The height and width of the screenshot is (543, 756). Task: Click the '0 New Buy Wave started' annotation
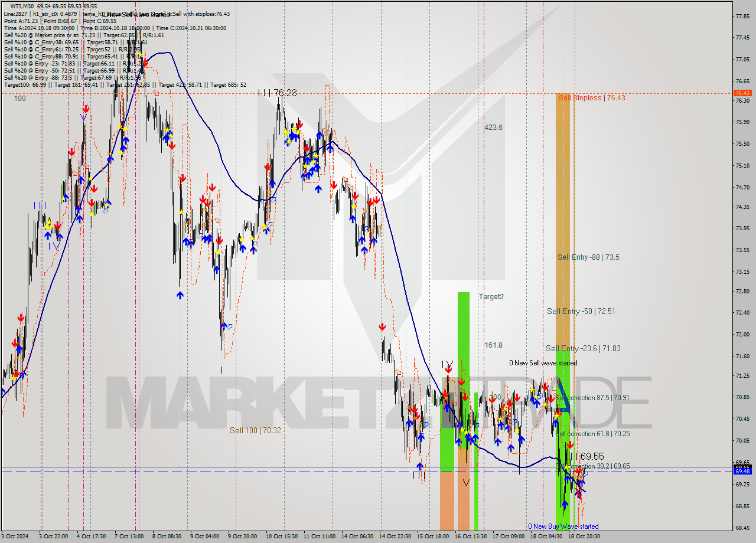click(563, 526)
